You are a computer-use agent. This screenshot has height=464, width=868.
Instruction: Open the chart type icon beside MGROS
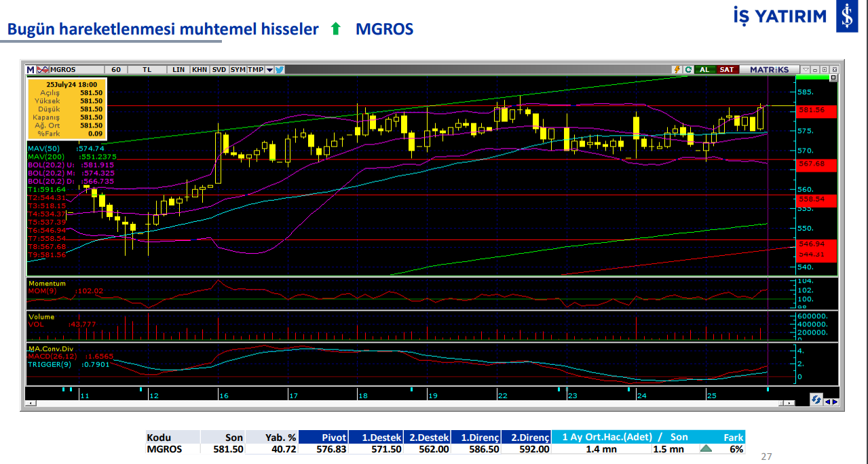click(x=43, y=69)
